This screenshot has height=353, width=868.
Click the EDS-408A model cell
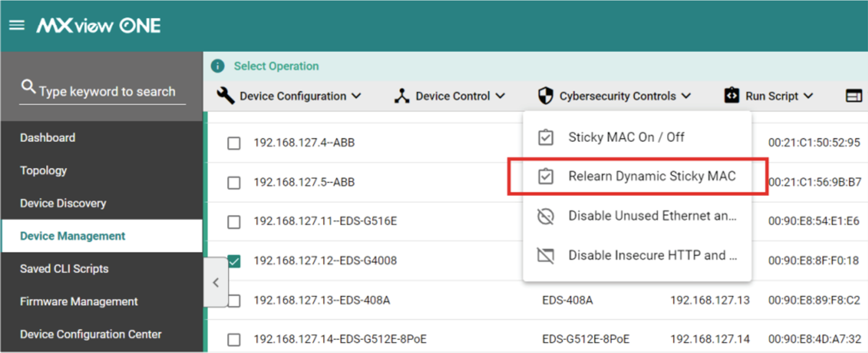click(567, 300)
